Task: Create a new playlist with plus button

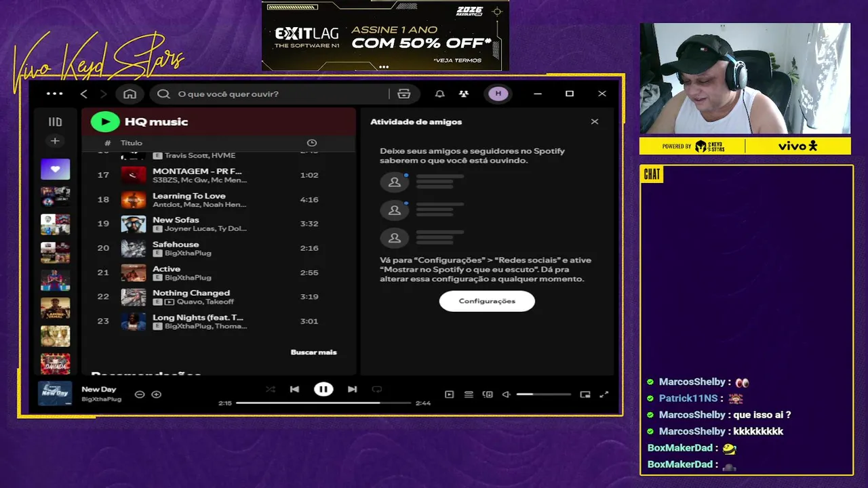Action: [x=55, y=141]
